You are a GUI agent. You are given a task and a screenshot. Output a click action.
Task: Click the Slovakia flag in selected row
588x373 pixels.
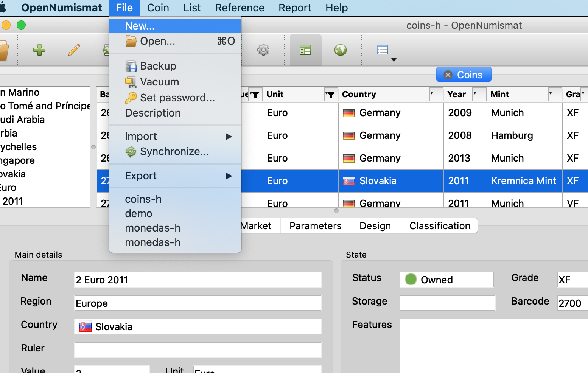[x=349, y=181]
